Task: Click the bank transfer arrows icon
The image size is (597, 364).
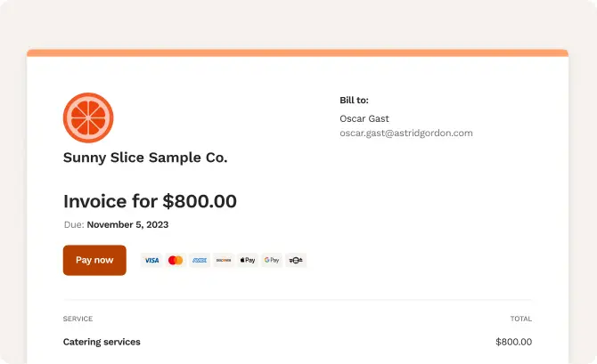Action: 296,260
